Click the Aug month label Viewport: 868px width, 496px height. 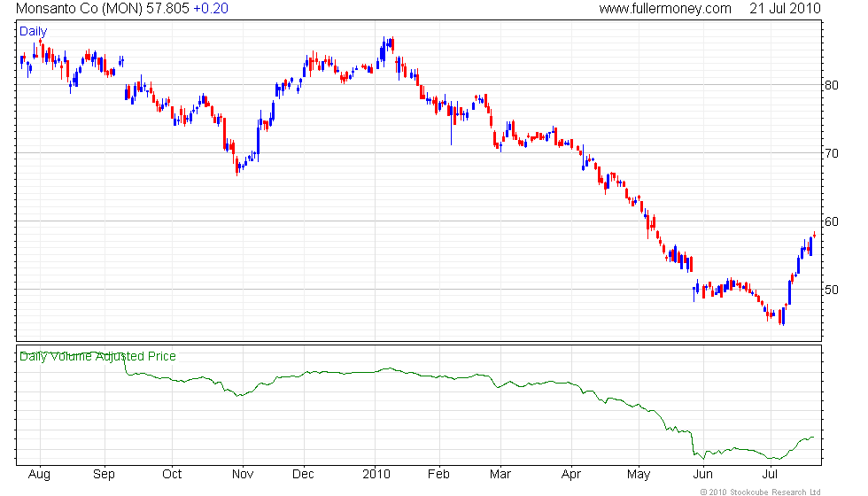(39, 475)
